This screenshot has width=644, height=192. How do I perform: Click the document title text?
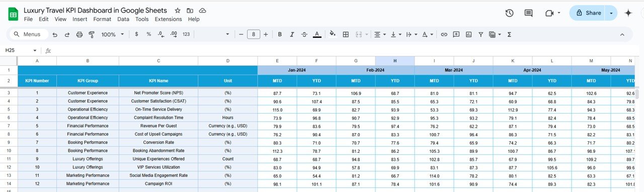(95, 10)
